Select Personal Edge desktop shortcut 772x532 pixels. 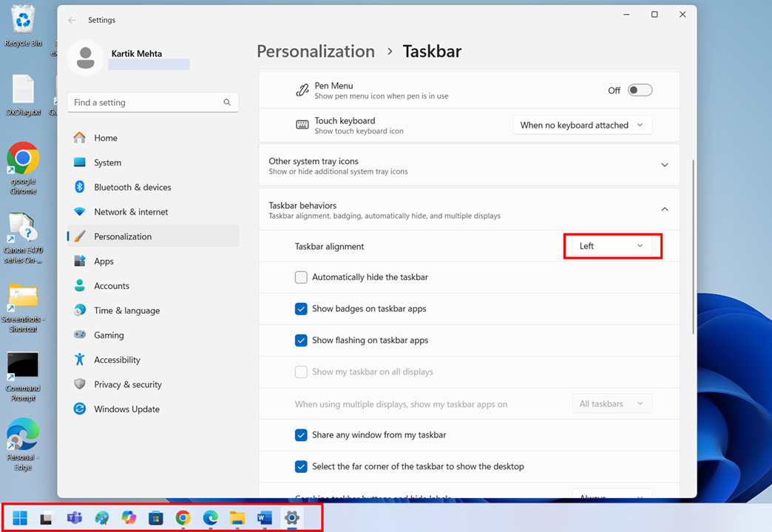point(23,445)
